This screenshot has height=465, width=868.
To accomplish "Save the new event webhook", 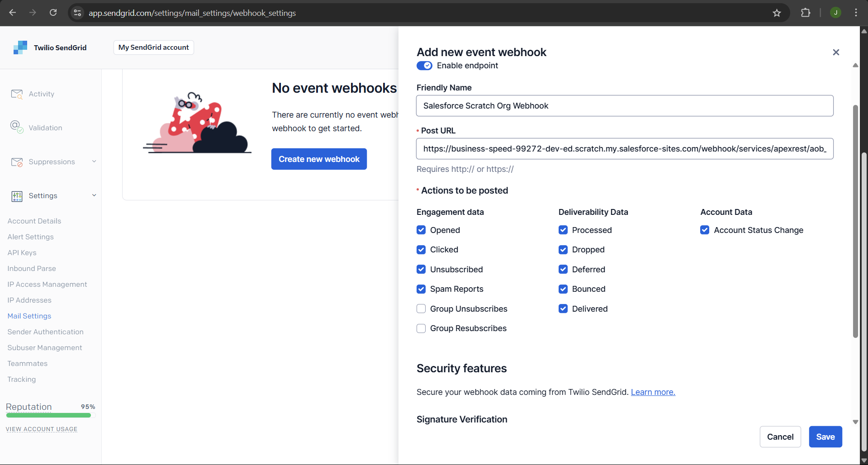I will pyautogui.click(x=825, y=437).
